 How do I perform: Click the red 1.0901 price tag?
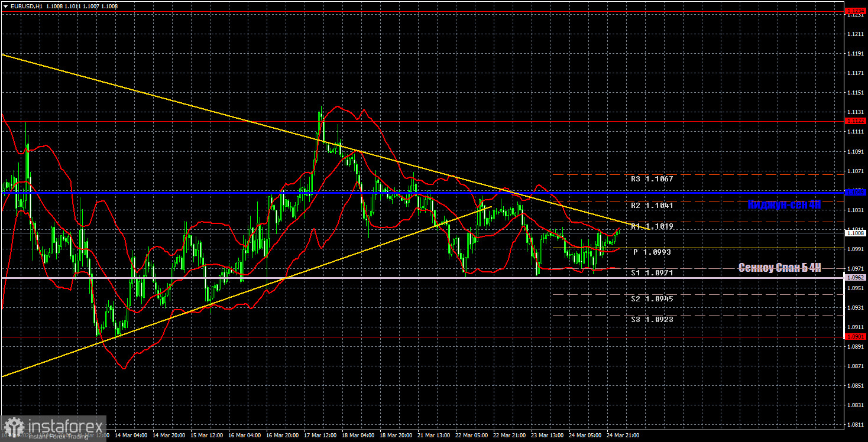(856, 337)
